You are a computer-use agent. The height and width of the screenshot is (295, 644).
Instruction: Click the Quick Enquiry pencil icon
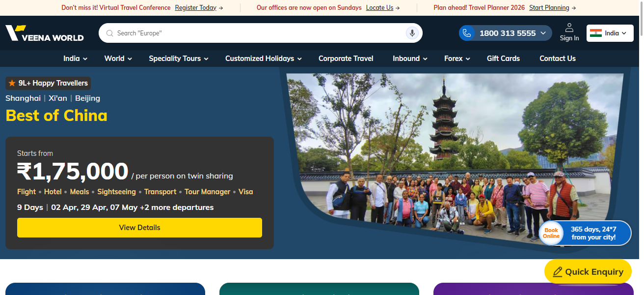(x=557, y=272)
